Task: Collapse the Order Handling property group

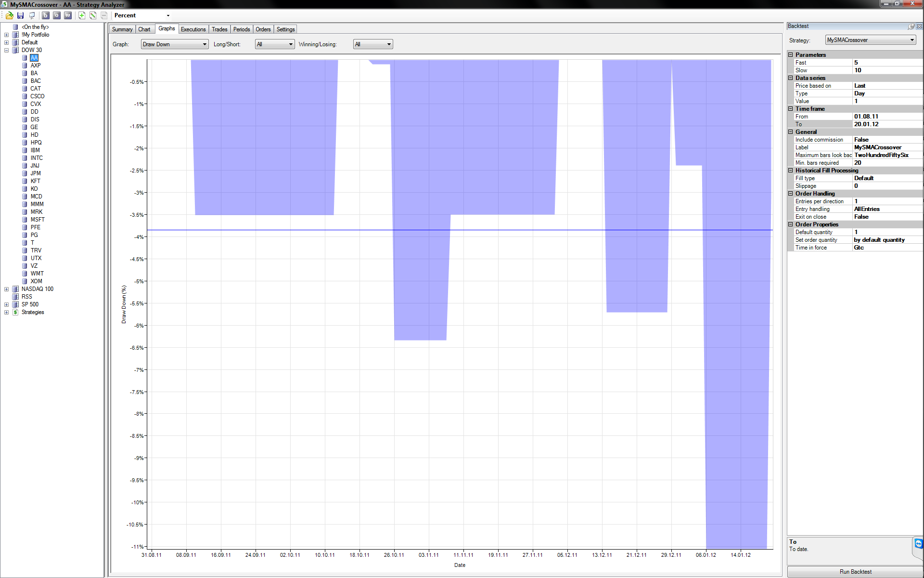Action: 791,194
